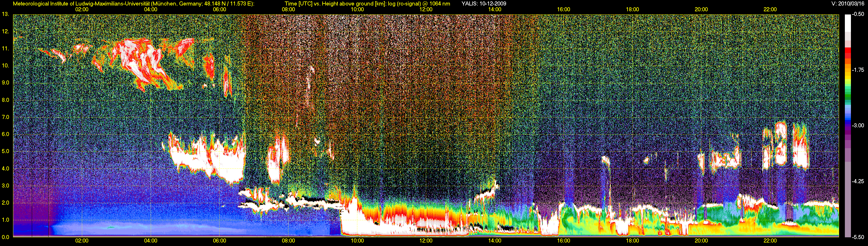The image size is (868, 246).
Task: Select the 02:00 tick label on top axis
Action: [82, 10]
